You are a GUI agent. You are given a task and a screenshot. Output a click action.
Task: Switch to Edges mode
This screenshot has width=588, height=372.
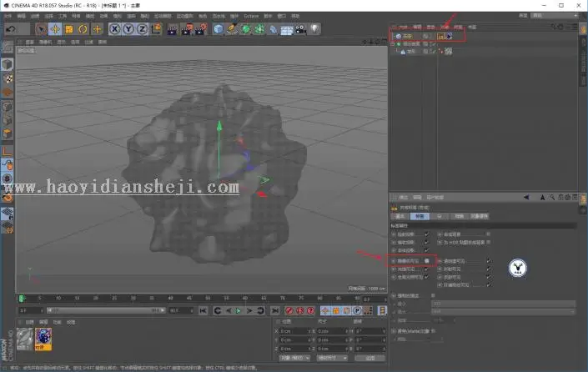coord(8,120)
